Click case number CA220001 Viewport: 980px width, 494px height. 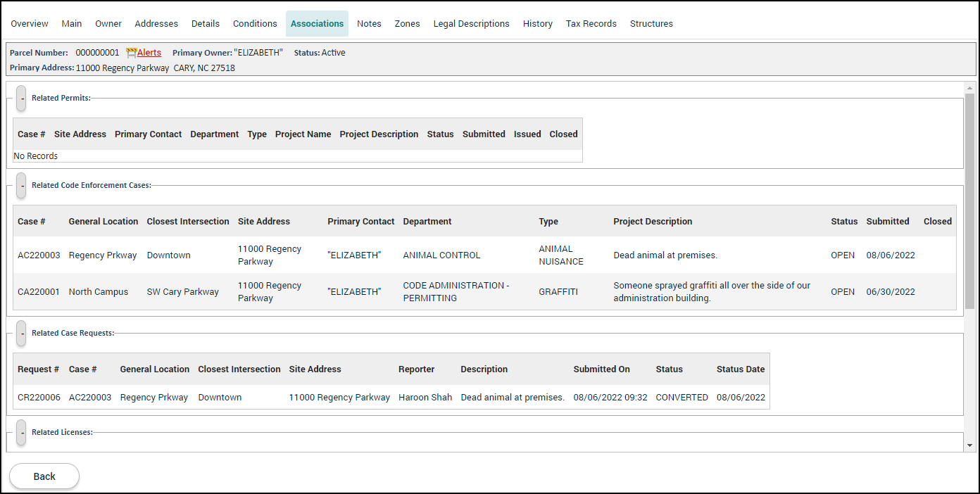[39, 292]
